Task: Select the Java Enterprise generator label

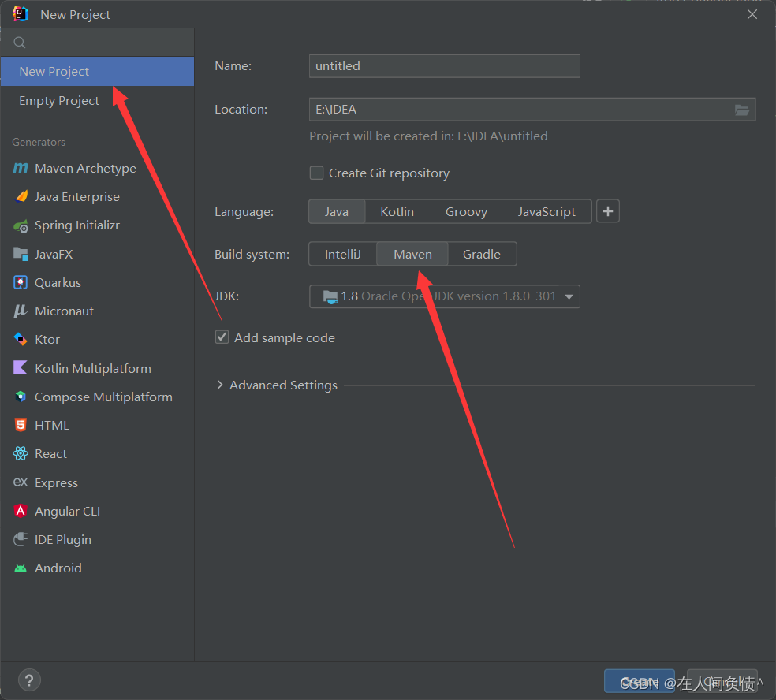Action: [x=77, y=197]
